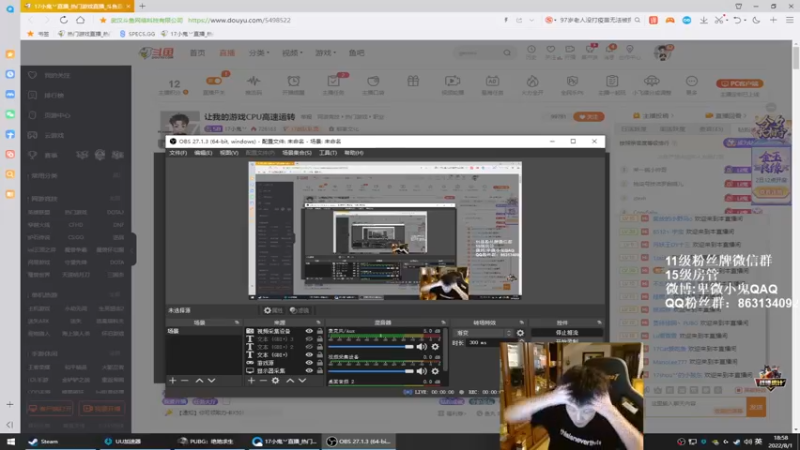This screenshot has height=450, width=800.
Task: Open the gift box icon in streamer toolbar
Action: click(x=413, y=81)
